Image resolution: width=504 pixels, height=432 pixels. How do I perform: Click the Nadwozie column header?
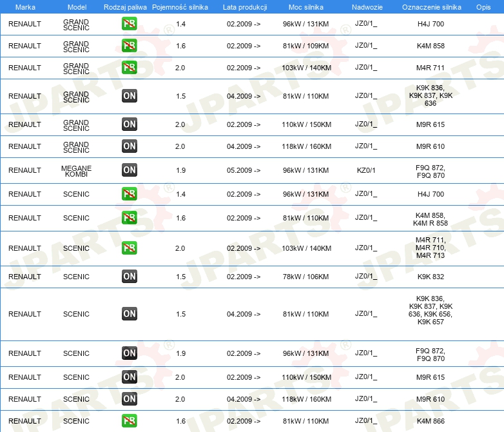(x=367, y=7)
